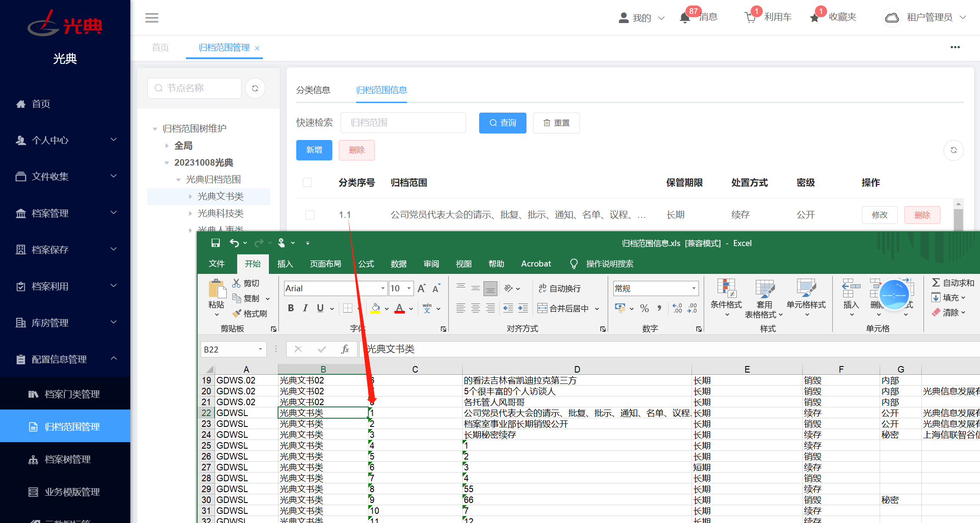Click 修改 button in row 1.1
Viewport: 980px width, 523px height.
[880, 215]
